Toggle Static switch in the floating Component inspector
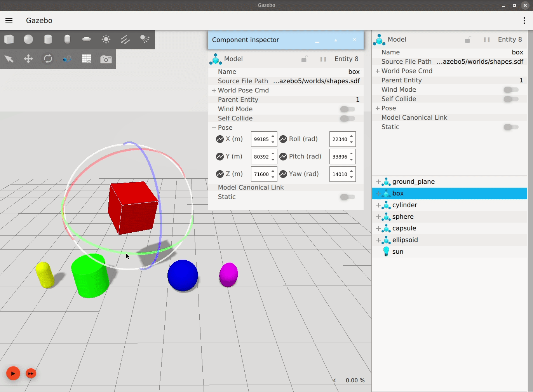Screen dimensions: 533x392 coord(347,197)
